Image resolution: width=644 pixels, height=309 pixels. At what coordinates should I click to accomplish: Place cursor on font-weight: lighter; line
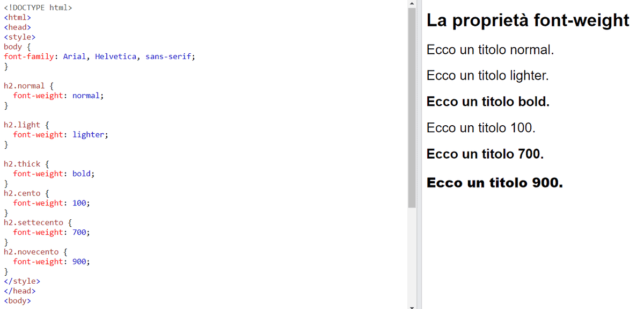61,135
